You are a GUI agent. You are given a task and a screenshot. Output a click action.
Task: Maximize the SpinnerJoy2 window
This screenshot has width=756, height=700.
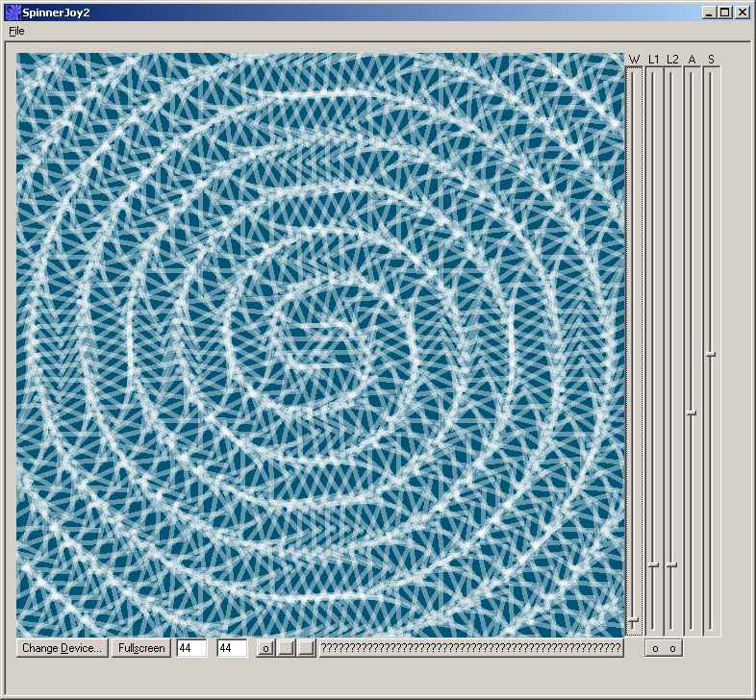tap(725, 12)
